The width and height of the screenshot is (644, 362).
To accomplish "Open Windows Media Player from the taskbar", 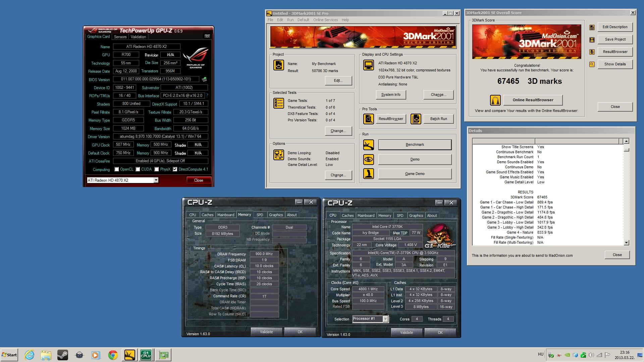I will pos(96,355).
